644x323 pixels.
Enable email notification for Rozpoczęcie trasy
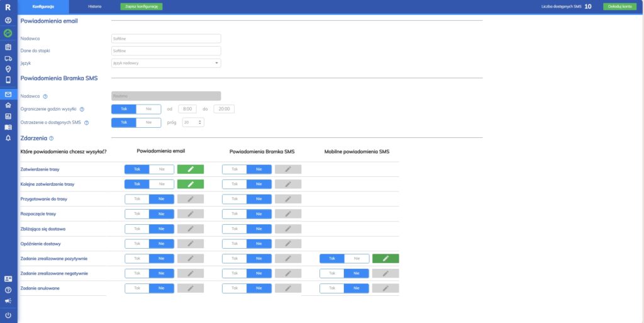(136, 213)
